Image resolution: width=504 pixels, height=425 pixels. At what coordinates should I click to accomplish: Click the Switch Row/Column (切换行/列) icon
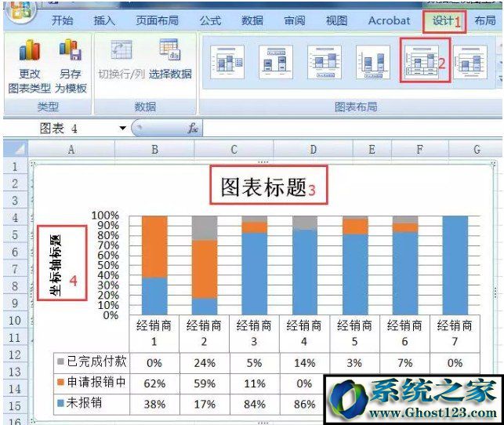tap(121, 60)
